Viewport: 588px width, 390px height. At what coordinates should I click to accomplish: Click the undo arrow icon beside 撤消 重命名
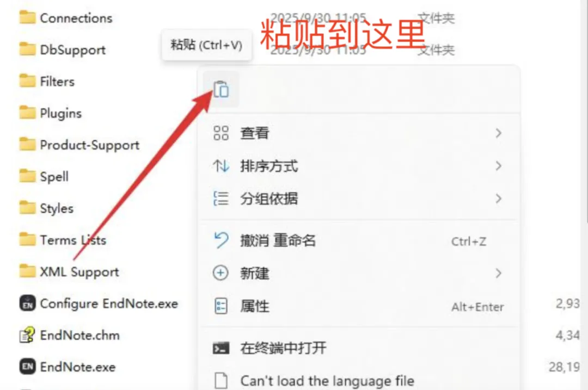pyautogui.click(x=221, y=240)
